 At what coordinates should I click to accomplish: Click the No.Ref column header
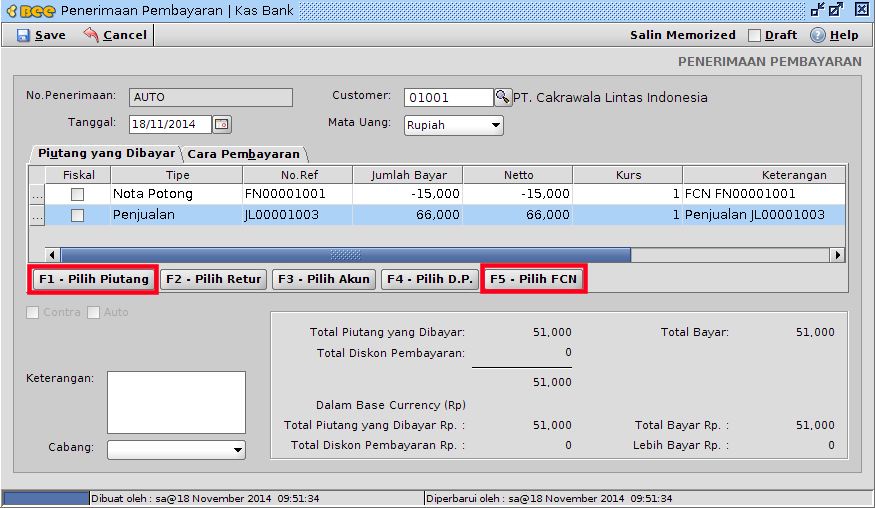coord(298,175)
